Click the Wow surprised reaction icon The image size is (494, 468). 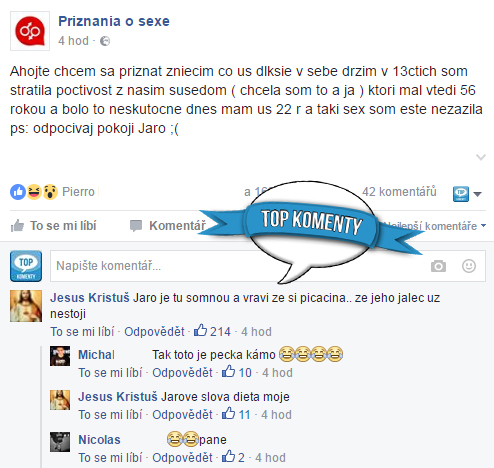50,192
